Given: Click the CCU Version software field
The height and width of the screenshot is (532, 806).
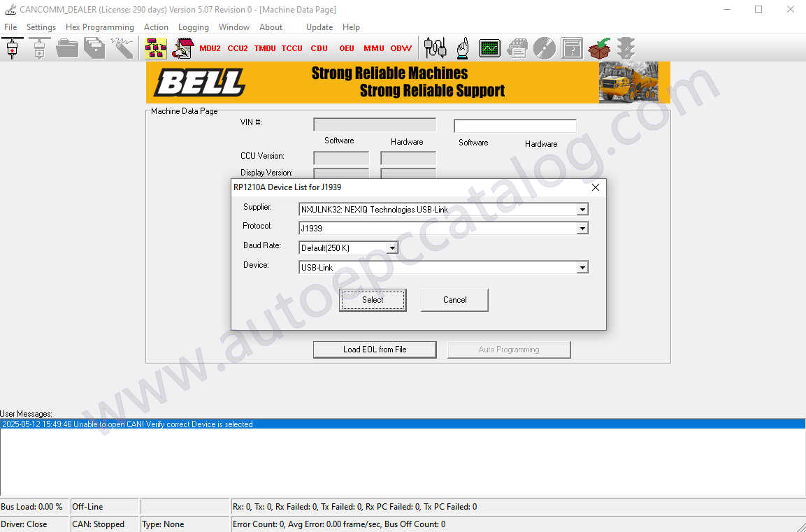Looking at the screenshot, I should click(341, 157).
